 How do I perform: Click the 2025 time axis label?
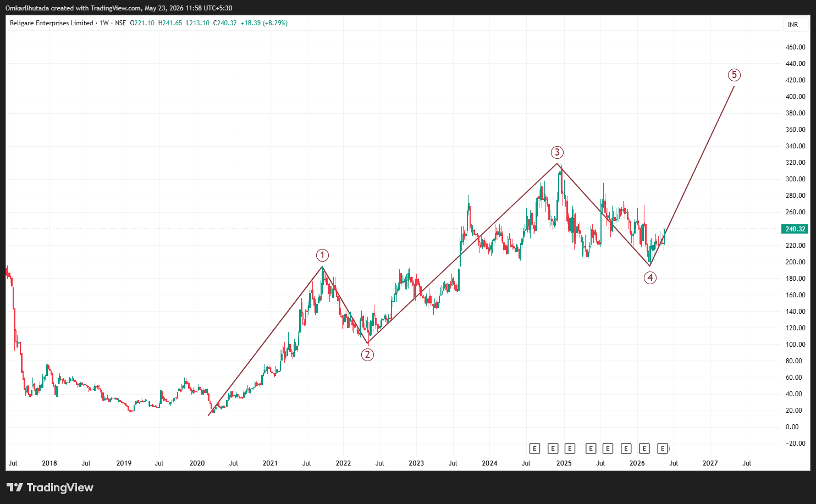pos(564,463)
